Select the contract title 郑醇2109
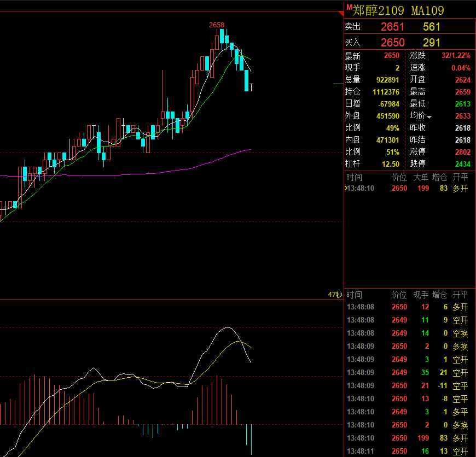Screen dimensions: 476x457 pos(378,10)
